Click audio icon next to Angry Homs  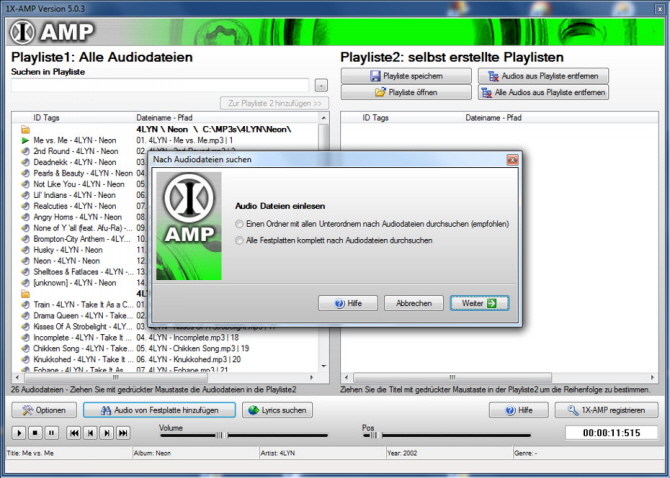[x=26, y=217]
